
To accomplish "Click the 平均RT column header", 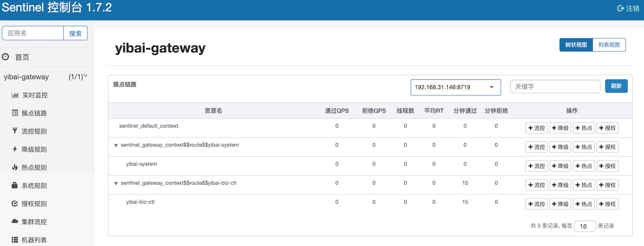I will pos(434,111).
